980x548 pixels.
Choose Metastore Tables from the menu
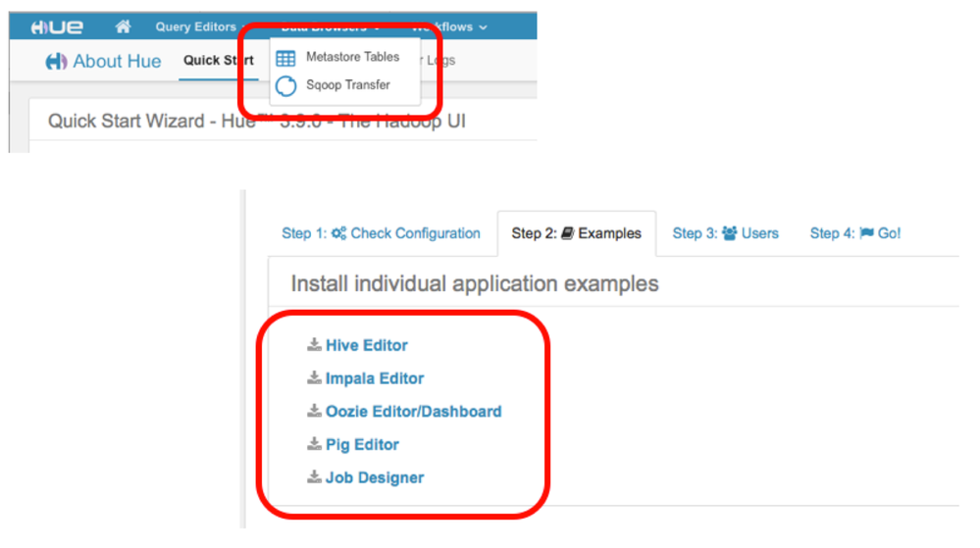(352, 58)
